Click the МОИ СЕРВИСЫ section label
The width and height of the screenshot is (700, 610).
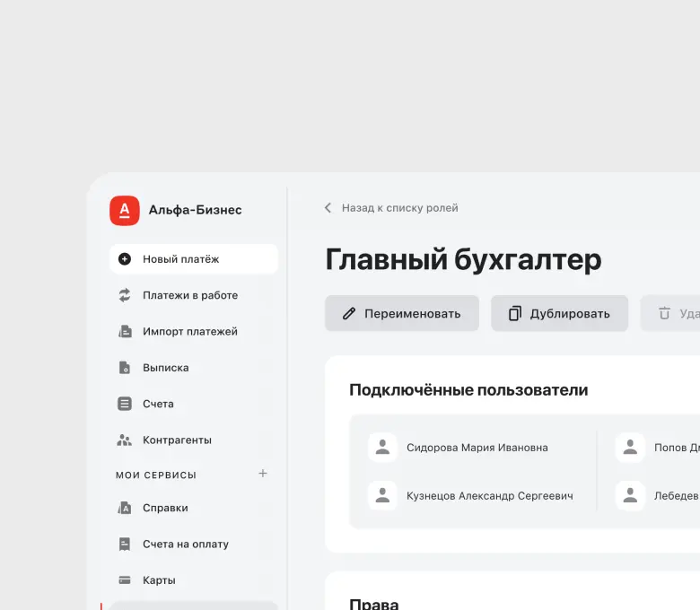[156, 475]
